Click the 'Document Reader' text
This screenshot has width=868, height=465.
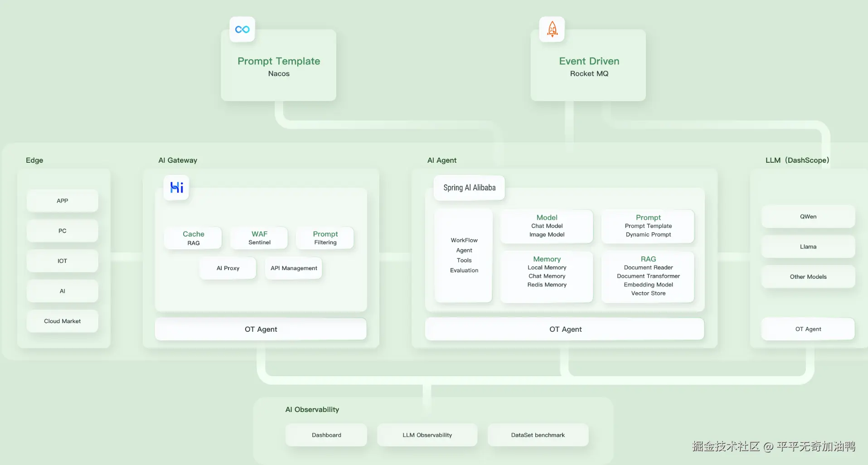[648, 268]
